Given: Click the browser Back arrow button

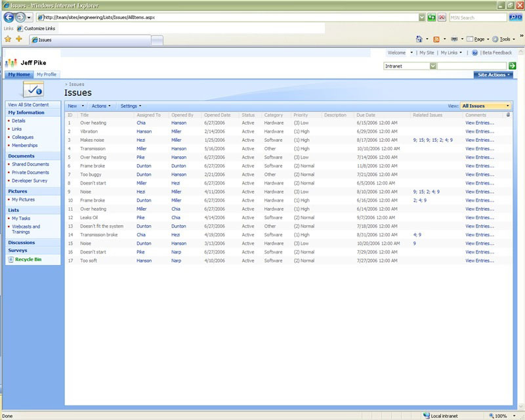Looking at the screenshot, I should coord(9,18).
